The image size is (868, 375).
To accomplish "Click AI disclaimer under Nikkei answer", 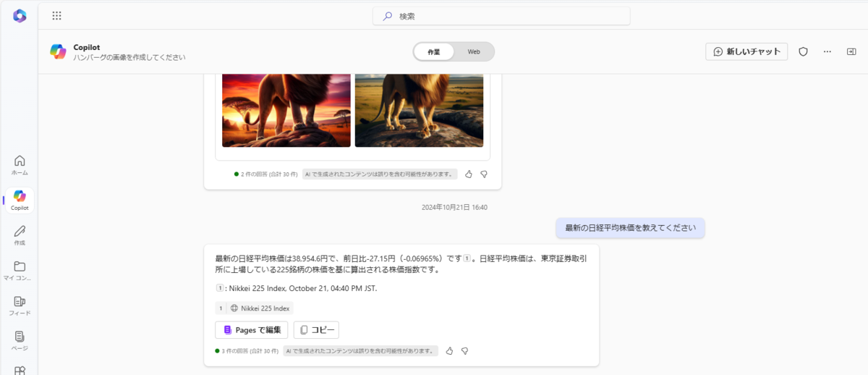I will pos(361,350).
